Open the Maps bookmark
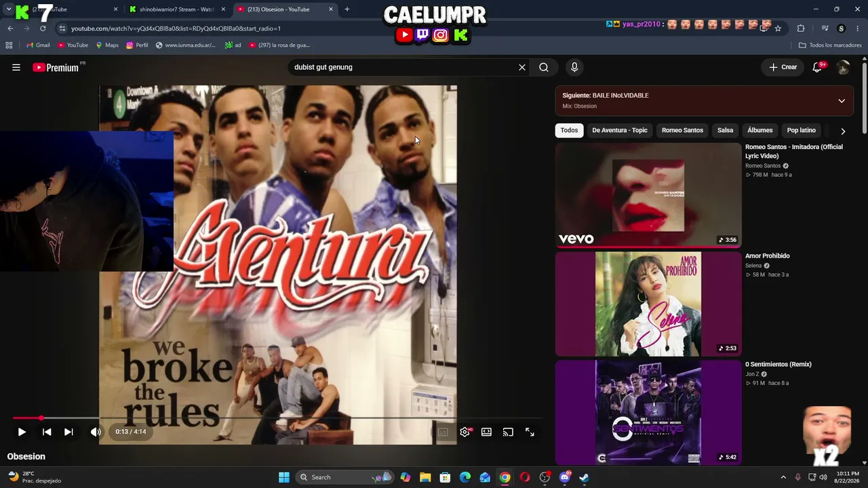868x488 pixels. pos(107,45)
